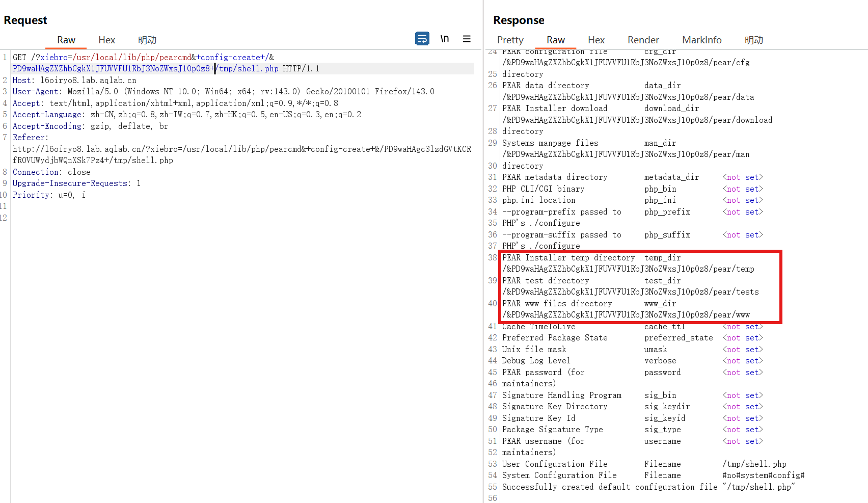Image resolution: width=868 pixels, height=503 pixels.
Task: Click the Connection: close header
Action: tap(51, 172)
